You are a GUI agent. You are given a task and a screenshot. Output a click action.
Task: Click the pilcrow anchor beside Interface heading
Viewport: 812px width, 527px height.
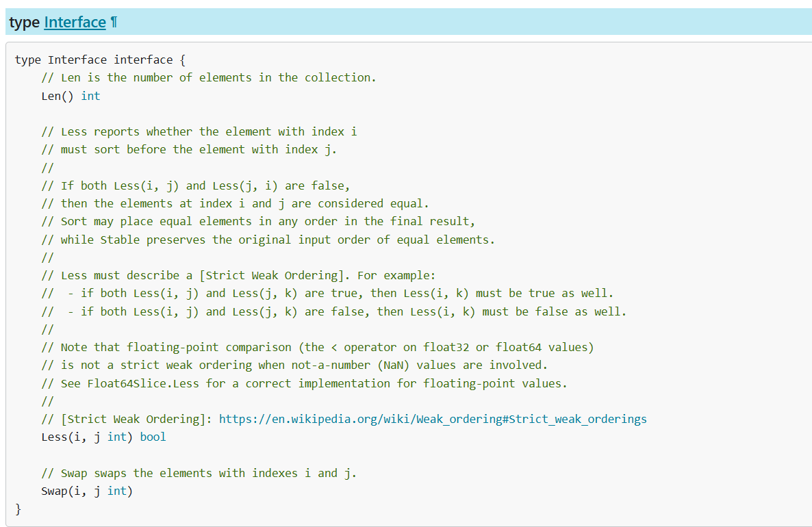point(114,23)
